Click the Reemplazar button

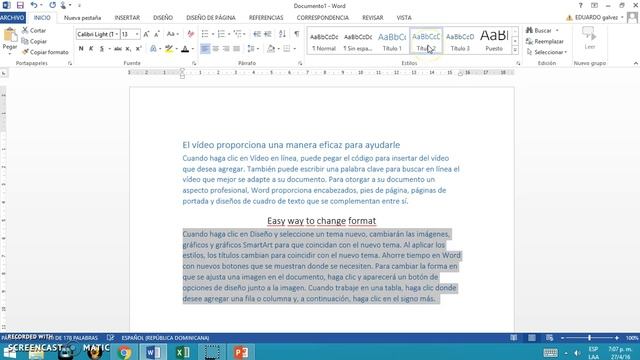[544, 41]
